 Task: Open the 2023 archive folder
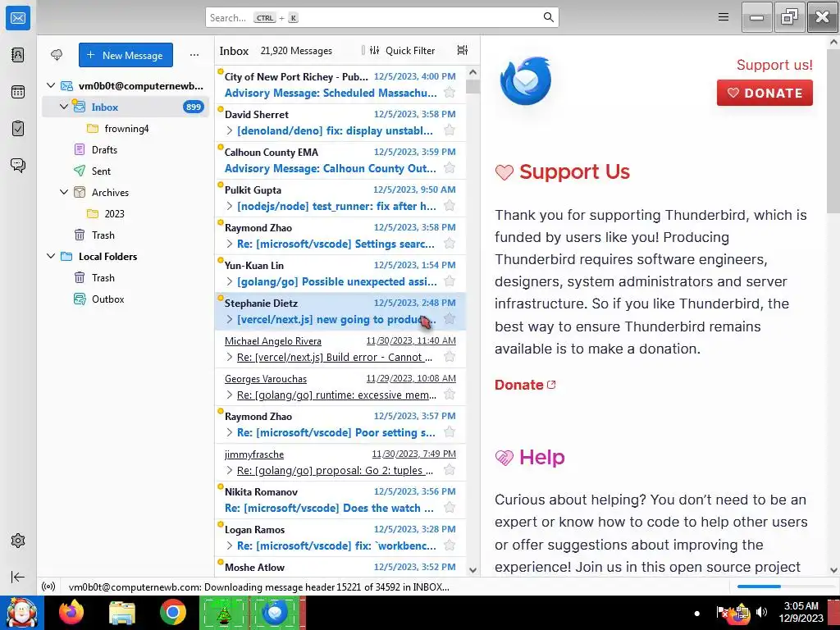point(126,213)
